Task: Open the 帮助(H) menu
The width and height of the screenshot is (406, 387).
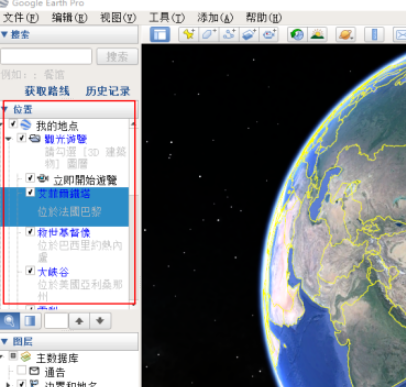Action: [264, 17]
